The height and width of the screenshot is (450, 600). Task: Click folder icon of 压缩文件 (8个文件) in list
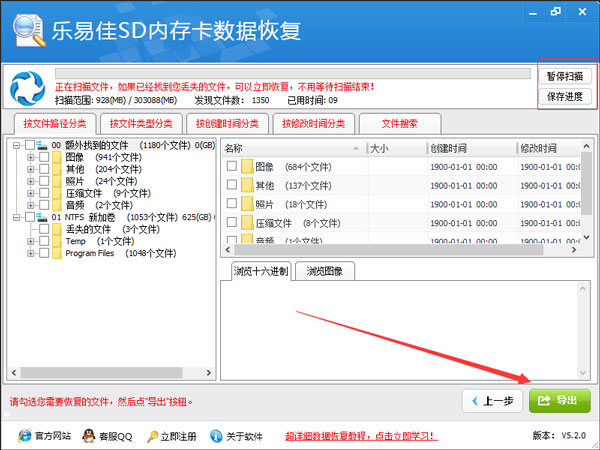coord(247,223)
